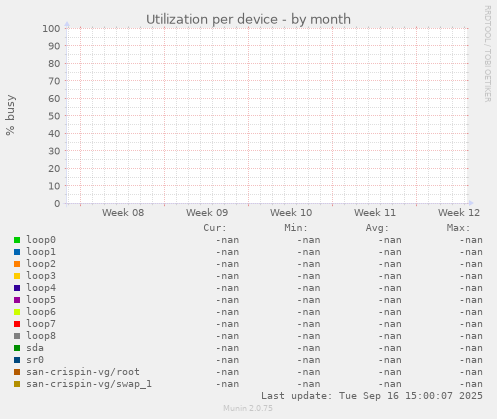Click the Week 09 axis label
497x419 pixels.
(x=207, y=213)
